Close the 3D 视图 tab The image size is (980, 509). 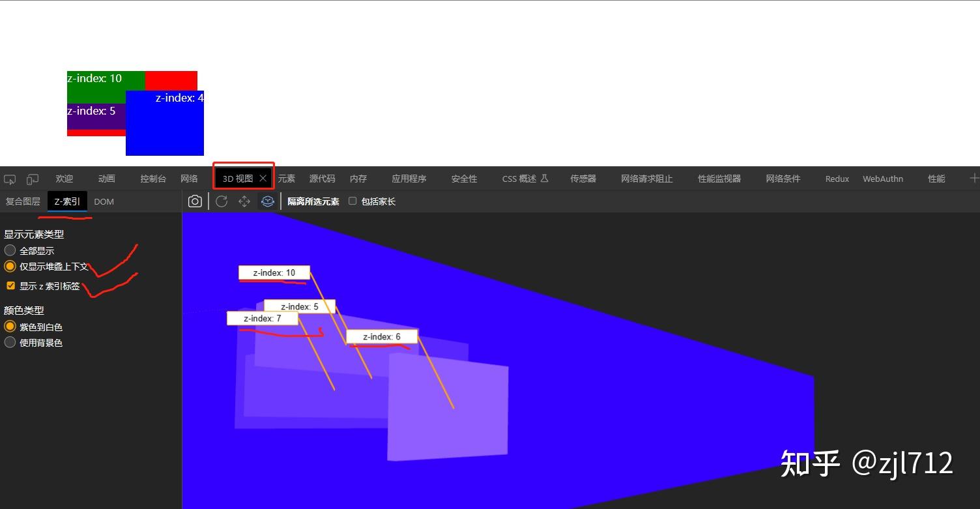pos(263,177)
